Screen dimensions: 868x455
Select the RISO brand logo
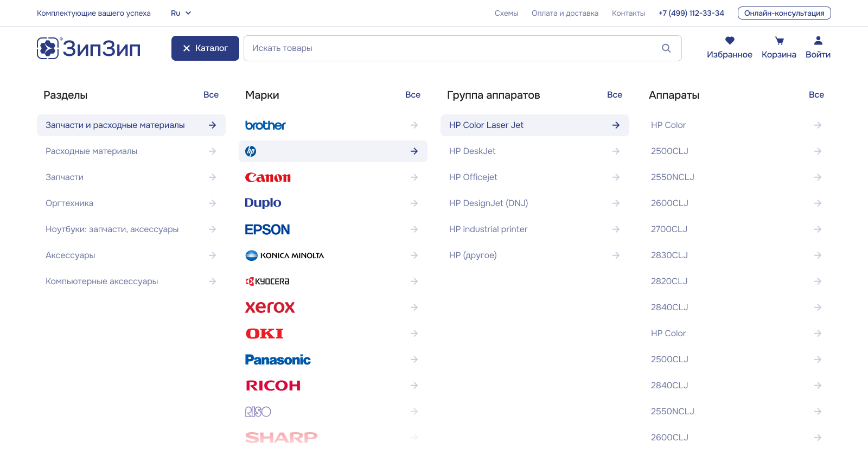click(258, 412)
